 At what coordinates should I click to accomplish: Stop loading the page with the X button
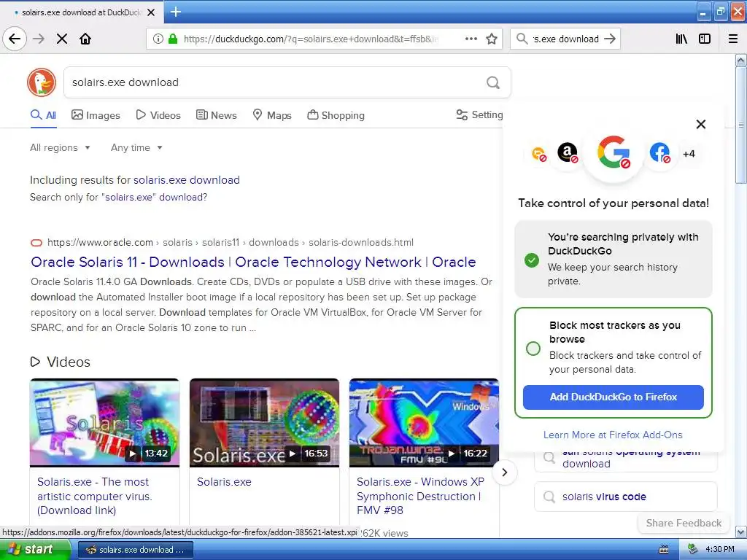(x=62, y=39)
